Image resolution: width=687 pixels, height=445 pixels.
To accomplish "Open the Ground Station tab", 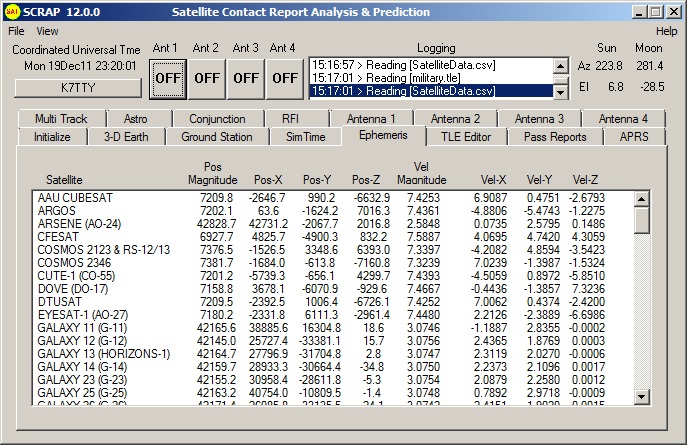I will coord(217,137).
